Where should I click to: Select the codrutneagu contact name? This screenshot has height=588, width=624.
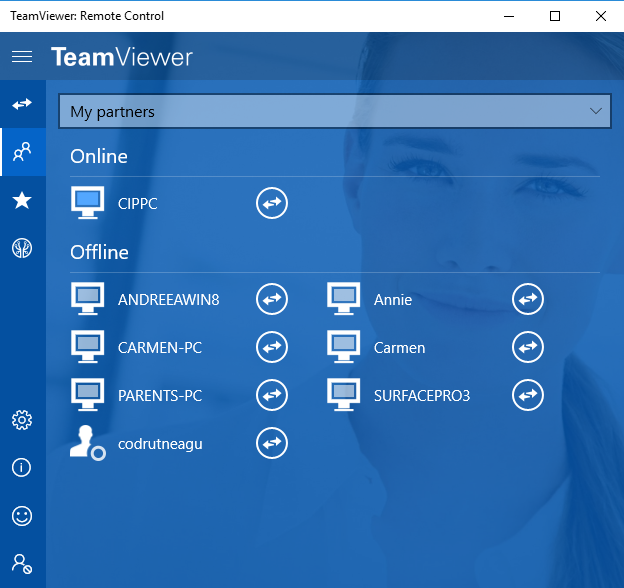pyautogui.click(x=160, y=444)
